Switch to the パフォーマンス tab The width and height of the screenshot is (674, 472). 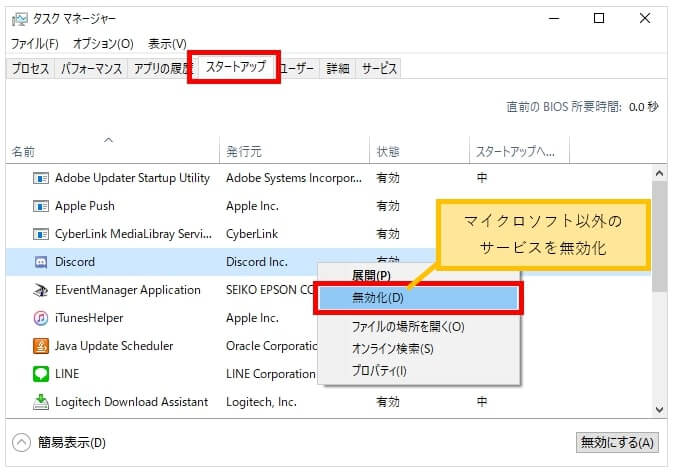(x=91, y=68)
